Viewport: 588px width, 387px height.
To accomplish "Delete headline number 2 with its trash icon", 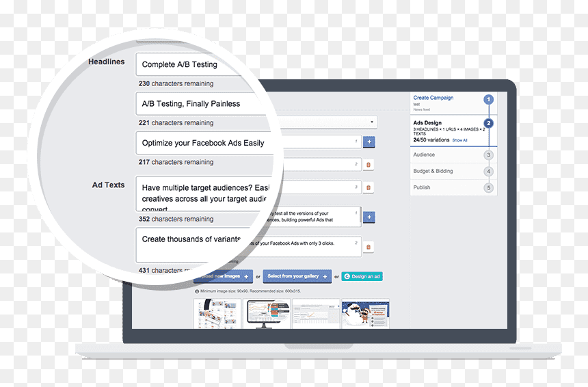I will pos(369,165).
